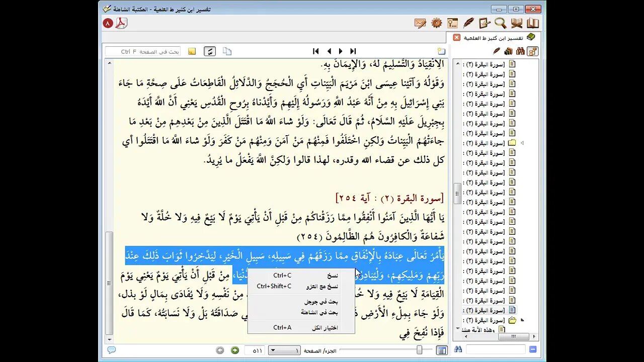Add a new note with the starred page icon

(x=441, y=51)
